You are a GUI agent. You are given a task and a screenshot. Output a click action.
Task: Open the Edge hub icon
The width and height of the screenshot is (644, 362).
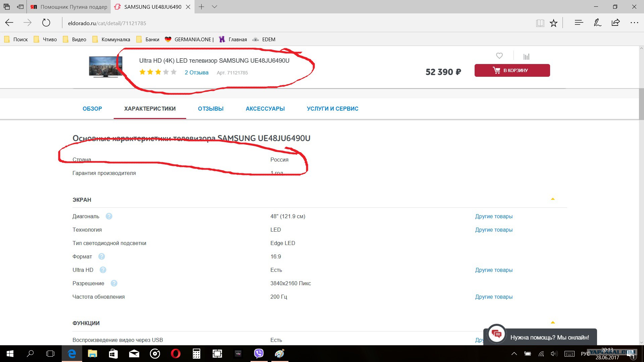[x=579, y=22]
